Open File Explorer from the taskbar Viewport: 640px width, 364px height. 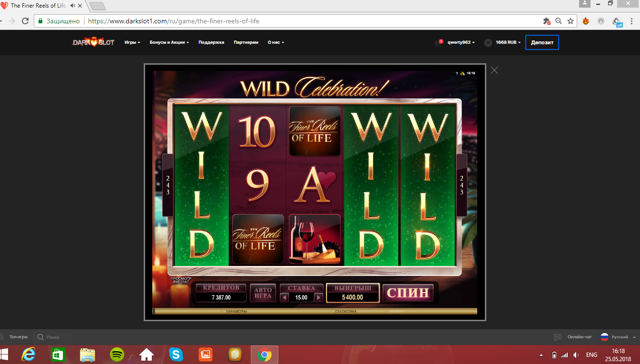click(88, 354)
